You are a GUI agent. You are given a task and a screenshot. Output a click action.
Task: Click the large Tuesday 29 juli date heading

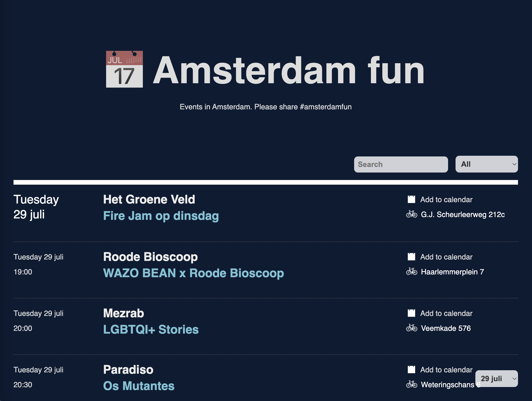[36, 207]
